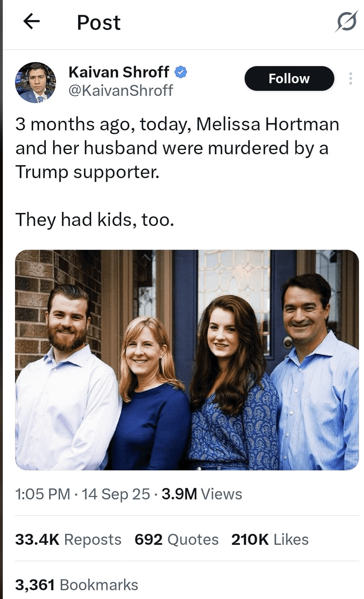Click the 1:05 PM timestamp
364x599 pixels.
43,494
